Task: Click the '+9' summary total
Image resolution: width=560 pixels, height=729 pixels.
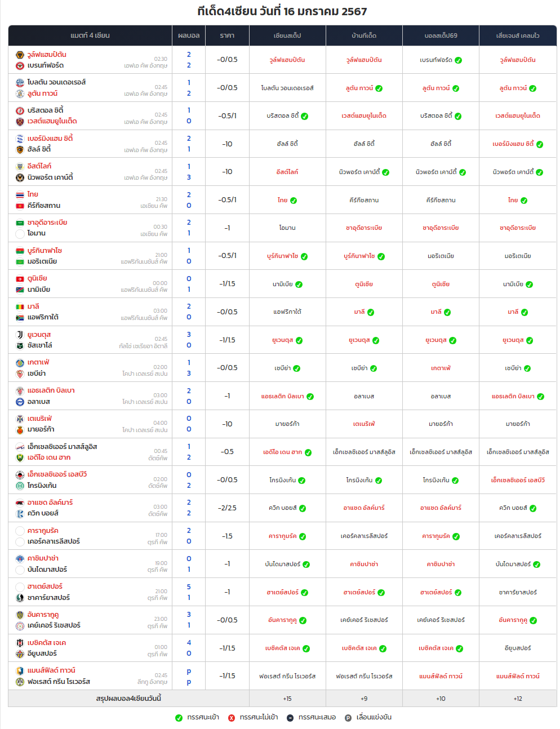Action: click(x=364, y=699)
